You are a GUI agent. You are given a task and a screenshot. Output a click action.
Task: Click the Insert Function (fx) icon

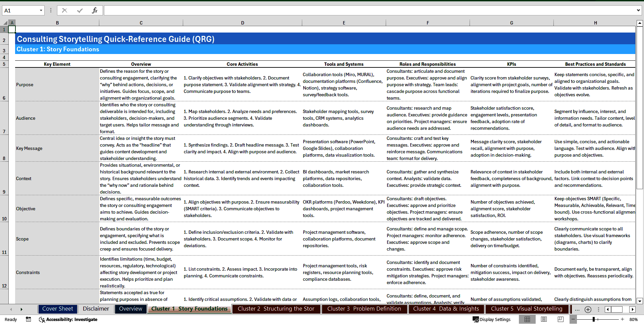[x=95, y=10]
